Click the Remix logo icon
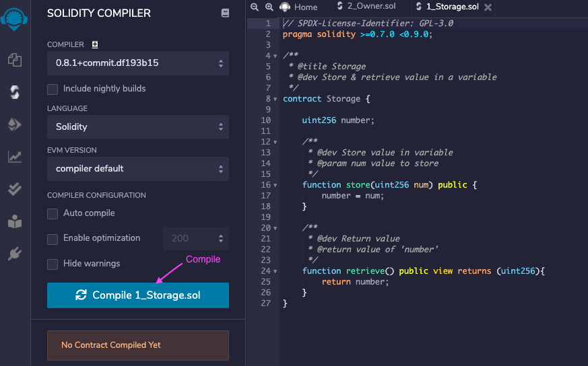This screenshot has width=588, height=366. 14,19
